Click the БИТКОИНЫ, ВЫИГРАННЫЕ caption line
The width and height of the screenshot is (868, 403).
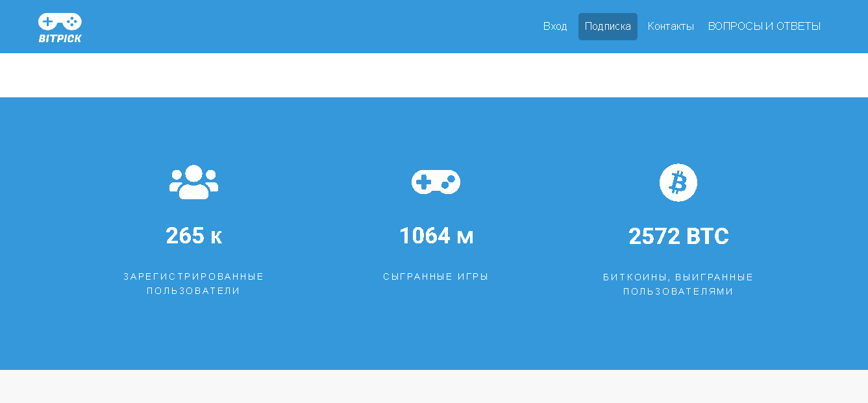click(678, 277)
